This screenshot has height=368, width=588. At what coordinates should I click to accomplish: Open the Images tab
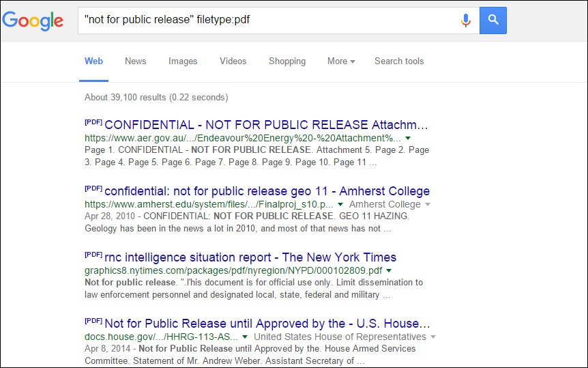[x=183, y=61]
